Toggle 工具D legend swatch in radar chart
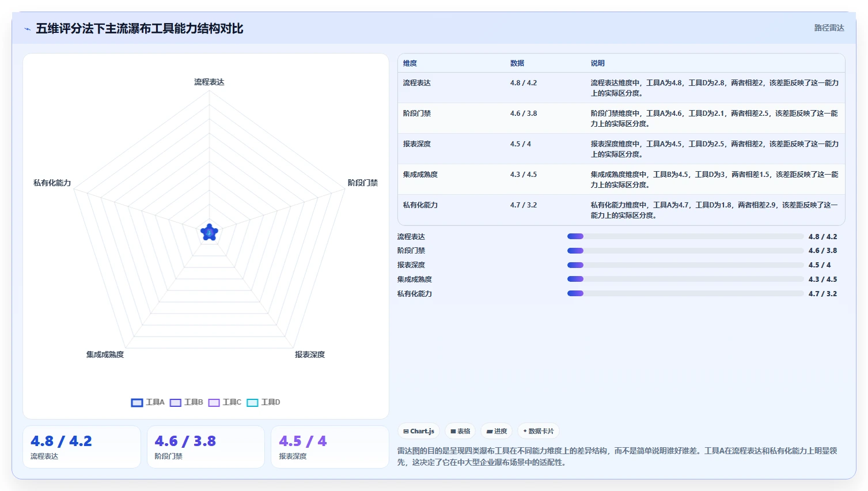Viewport: 868px width, 491px height. point(252,403)
